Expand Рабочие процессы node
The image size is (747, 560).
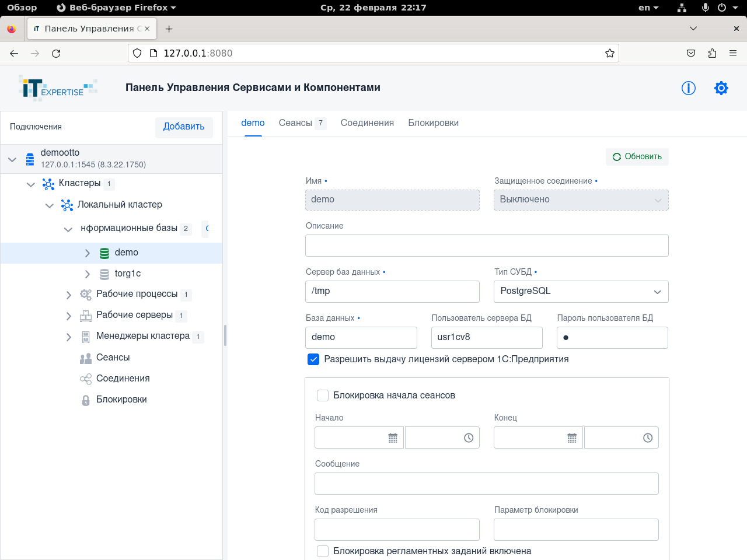point(68,295)
